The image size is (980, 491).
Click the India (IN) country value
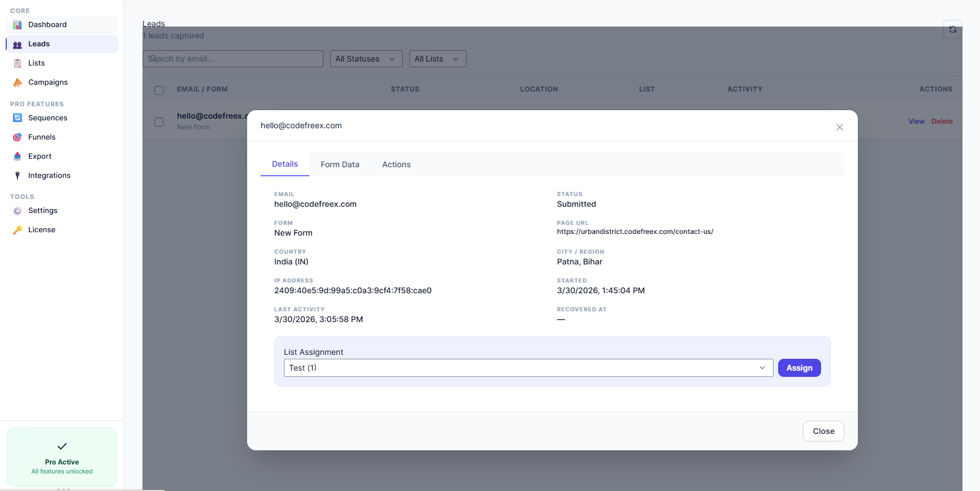291,262
